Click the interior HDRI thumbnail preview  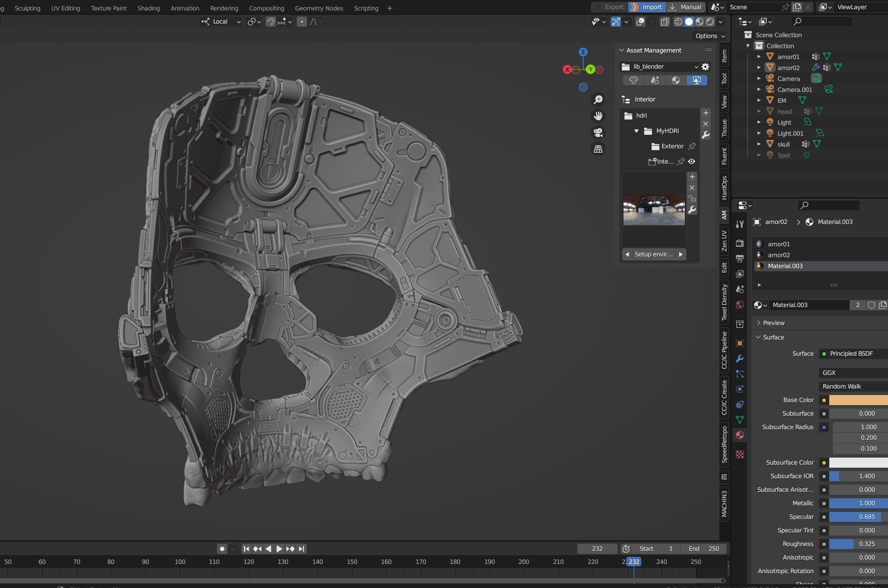point(654,210)
